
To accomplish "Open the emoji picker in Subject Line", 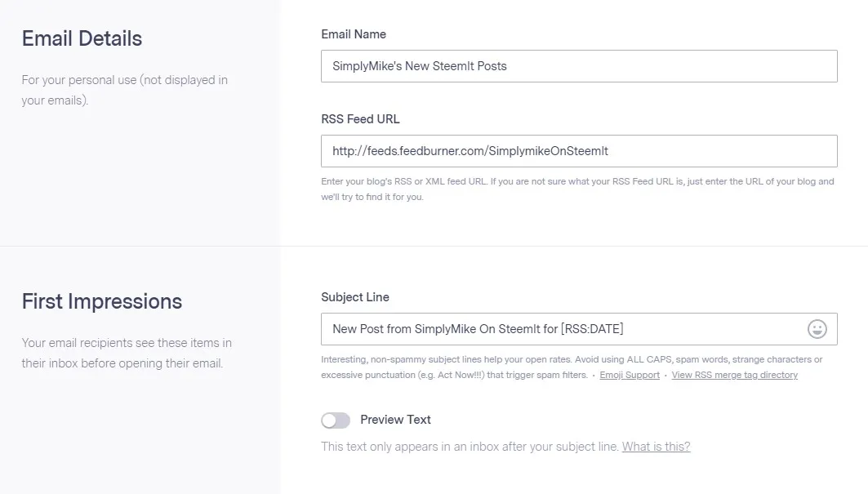I will (817, 329).
